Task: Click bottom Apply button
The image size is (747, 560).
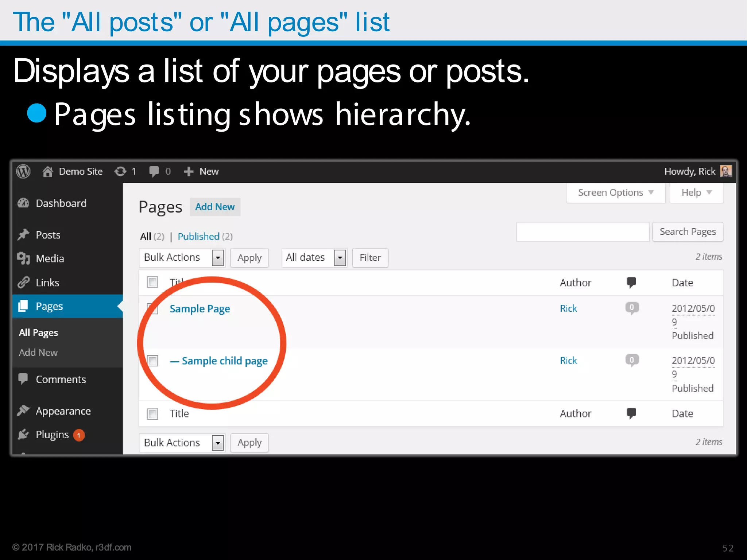Action: pos(249,443)
